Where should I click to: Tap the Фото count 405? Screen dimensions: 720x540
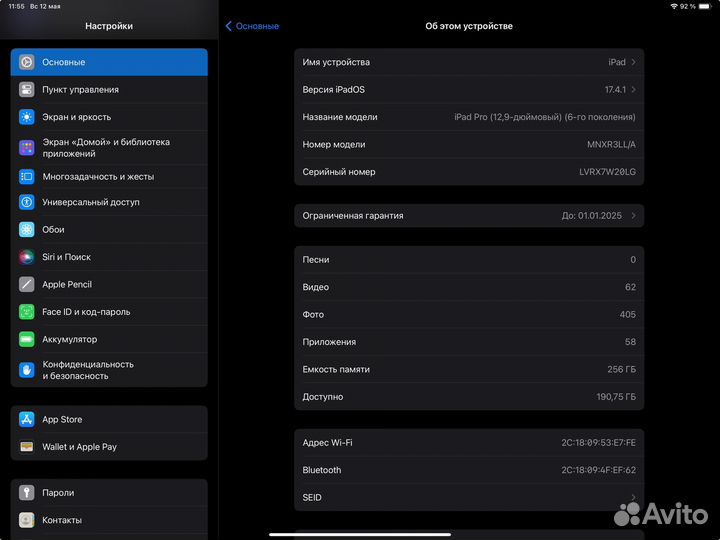click(x=628, y=315)
